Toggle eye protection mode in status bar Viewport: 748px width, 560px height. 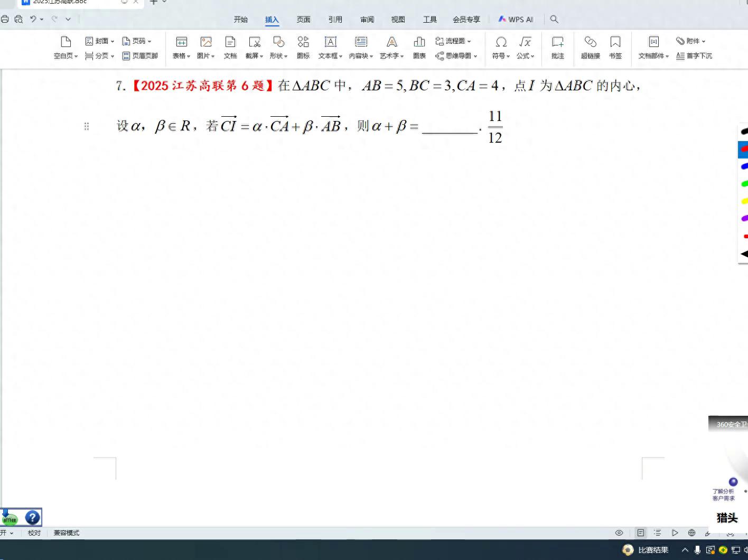619,533
